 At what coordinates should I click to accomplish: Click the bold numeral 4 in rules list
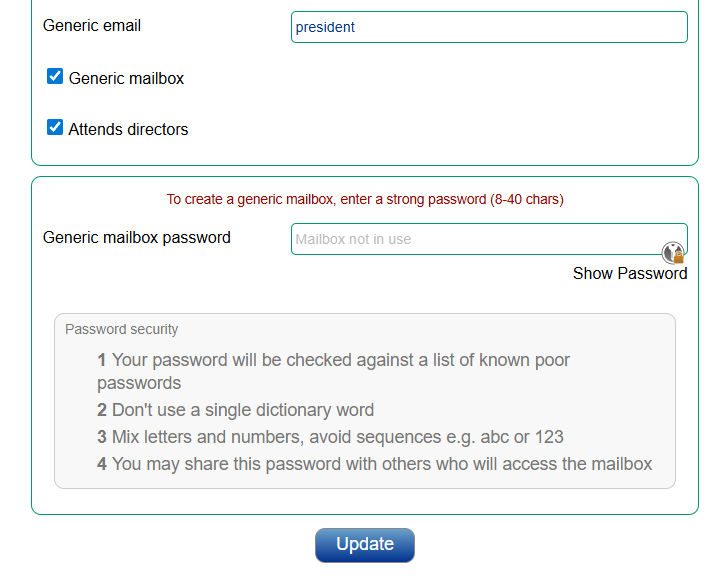[102, 464]
